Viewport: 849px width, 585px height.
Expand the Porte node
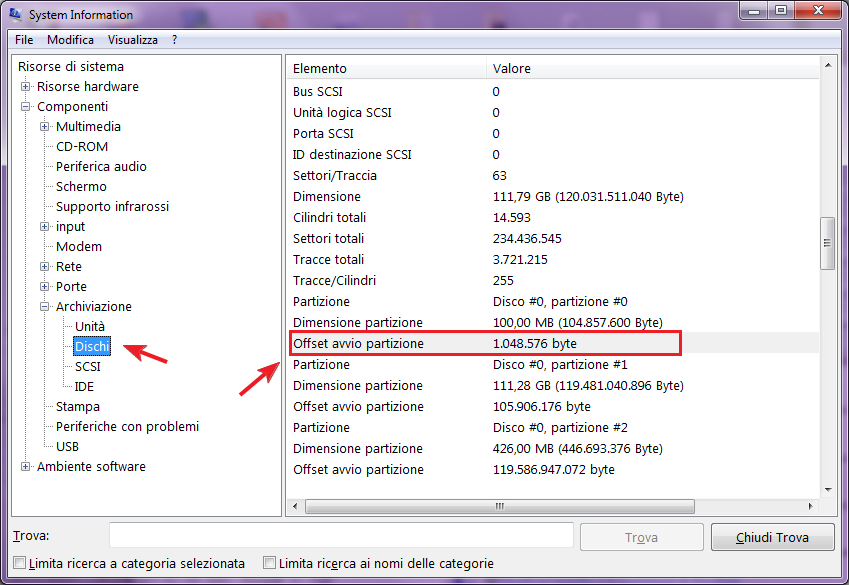tap(44, 287)
